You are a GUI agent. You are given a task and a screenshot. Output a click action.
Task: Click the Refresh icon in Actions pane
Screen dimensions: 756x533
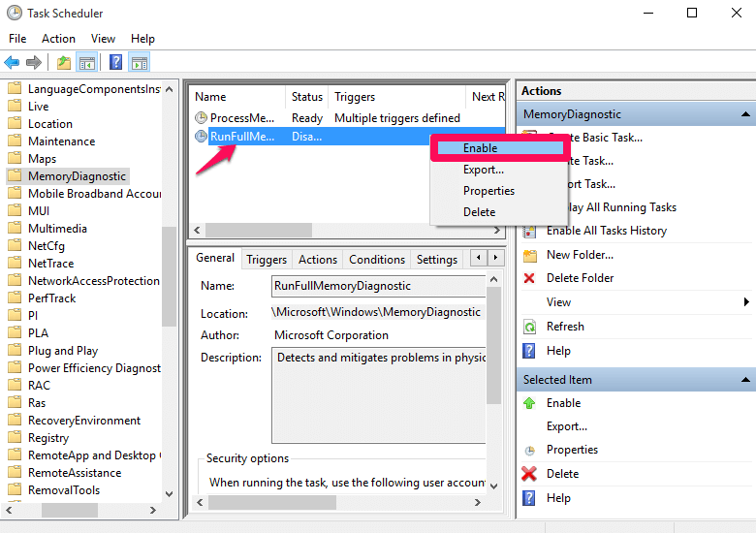529,327
